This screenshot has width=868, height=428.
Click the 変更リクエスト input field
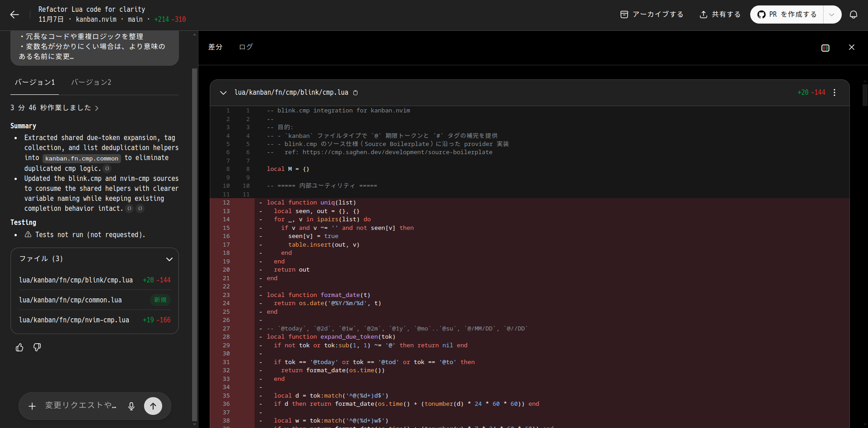point(81,405)
